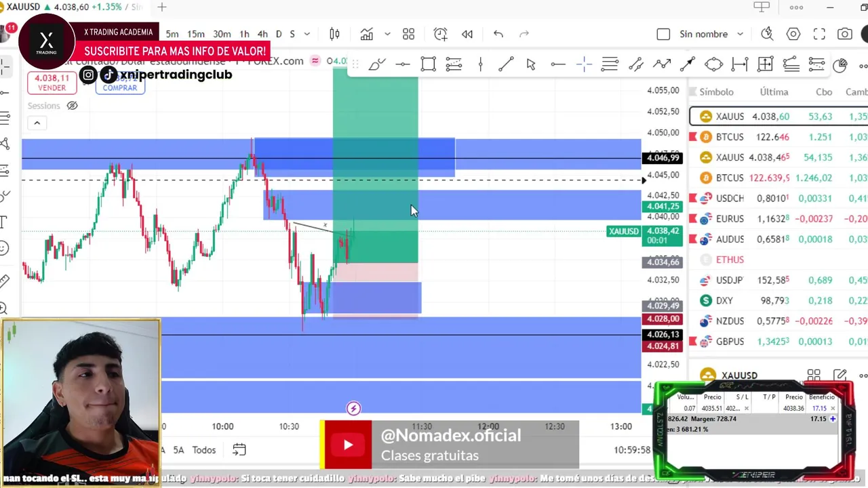This screenshot has width=868, height=488.
Task: Click the VENDER sell button
Action: [x=52, y=83]
